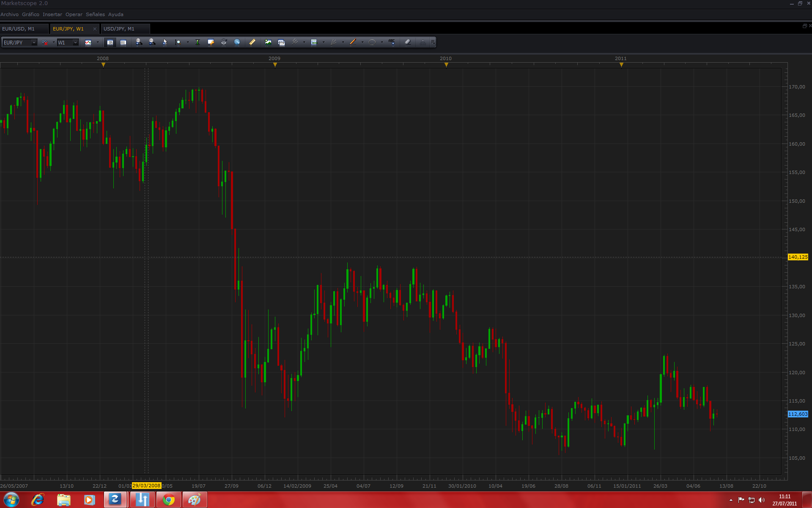This screenshot has width=812, height=508.
Task: Select the ellipse shape drawing tool
Action: pyautogui.click(x=372, y=42)
